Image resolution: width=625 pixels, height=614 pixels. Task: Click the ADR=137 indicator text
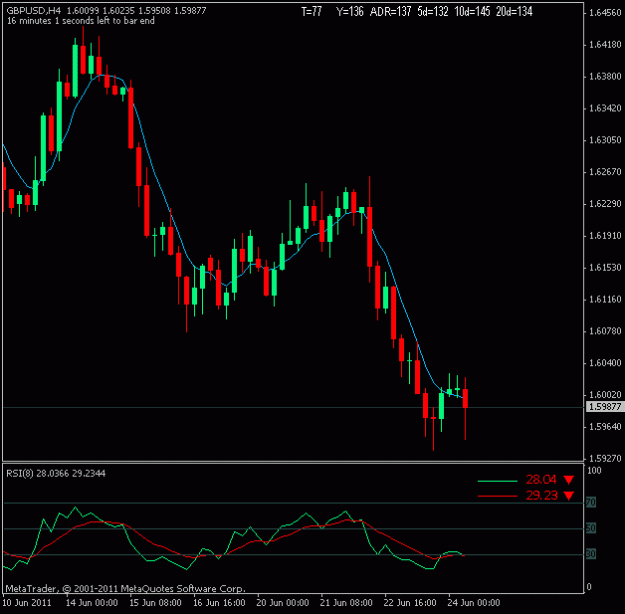(x=390, y=12)
